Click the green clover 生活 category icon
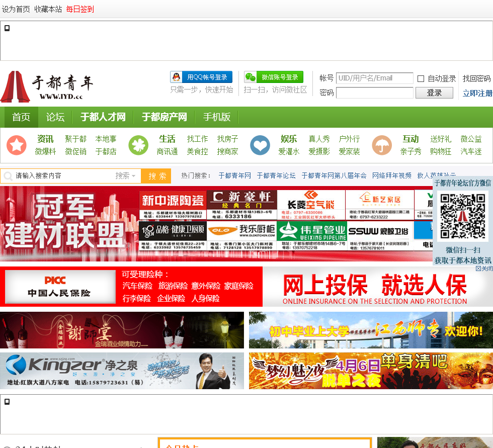Image resolution: width=493 pixels, height=448 pixels. (x=138, y=145)
